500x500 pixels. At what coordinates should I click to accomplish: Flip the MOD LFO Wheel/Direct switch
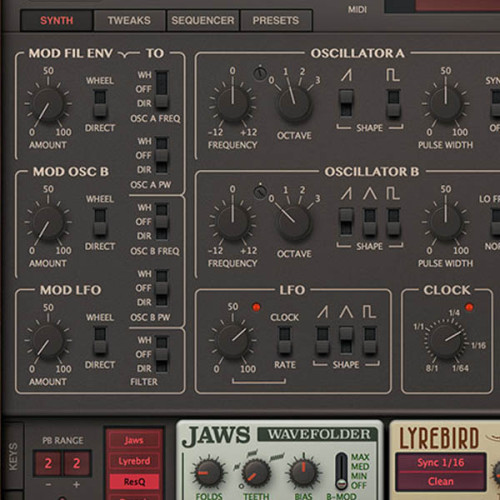(100, 340)
